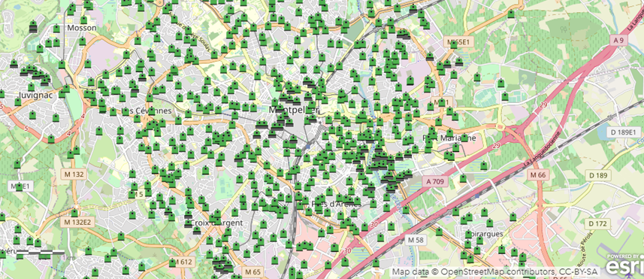Image resolution: width=644 pixels, height=279 pixels.
Task: Click the Croix d'Argent label
Action: click(x=217, y=223)
